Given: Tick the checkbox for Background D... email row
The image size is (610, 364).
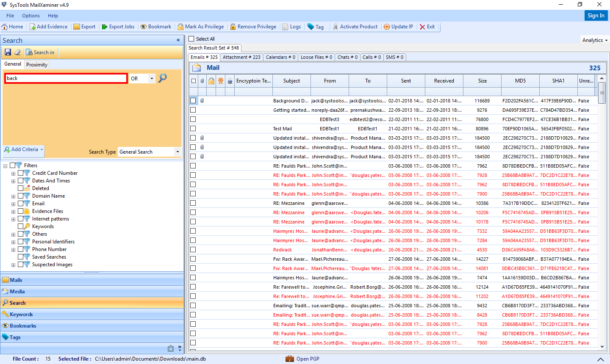Looking at the screenshot, I should pyautogui.click(x=193, y=101).
